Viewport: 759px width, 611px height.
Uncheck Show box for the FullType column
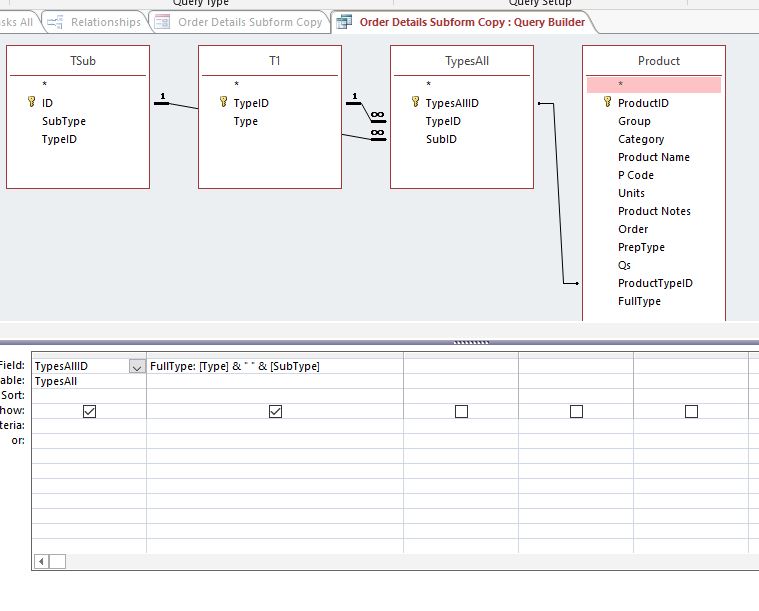pos(275,412)
